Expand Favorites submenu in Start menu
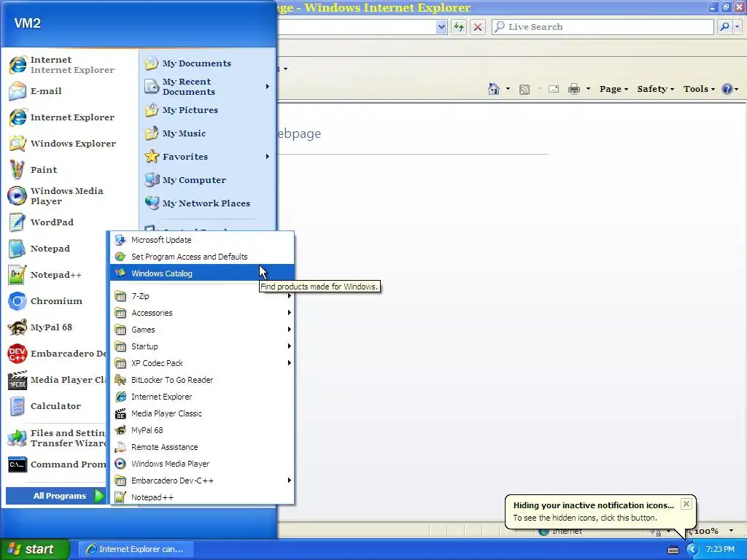Image resolution: width=747 pixels, height=560 pixels. (x=207, y=157)
